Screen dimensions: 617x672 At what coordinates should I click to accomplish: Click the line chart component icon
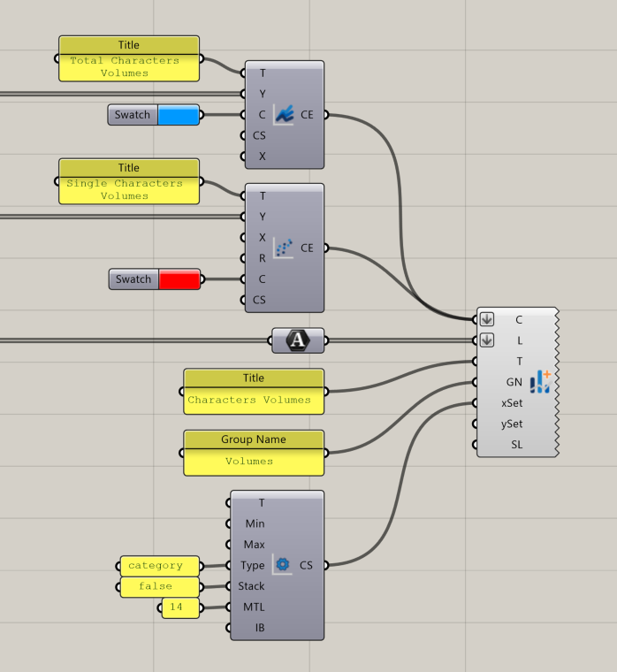click(x=283, y=114)
